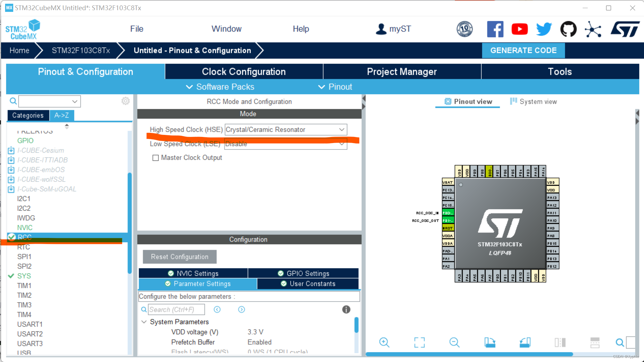Select NVIC in the categories list

(x=25, y=227)
